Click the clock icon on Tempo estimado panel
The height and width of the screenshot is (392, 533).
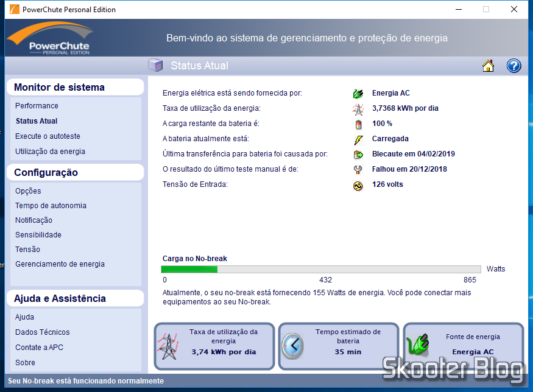292,345
